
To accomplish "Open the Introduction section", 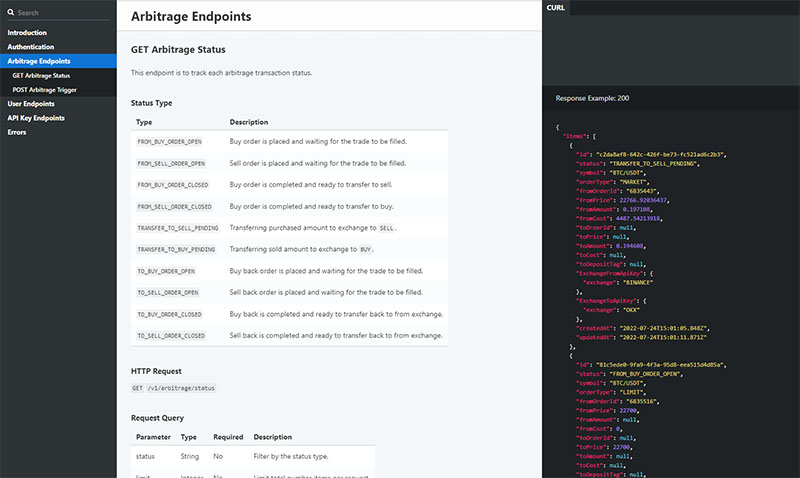I will click(x=27, y=33).
